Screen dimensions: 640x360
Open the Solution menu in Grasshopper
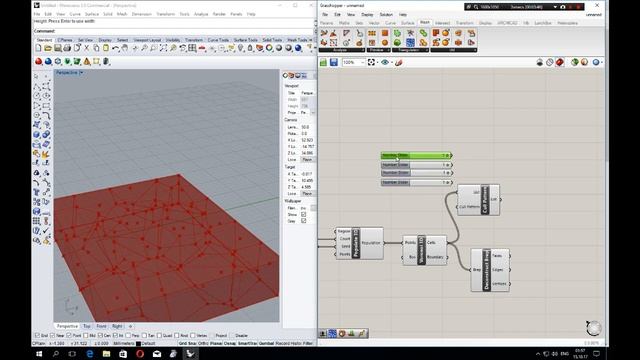click(x=386, y=15)
